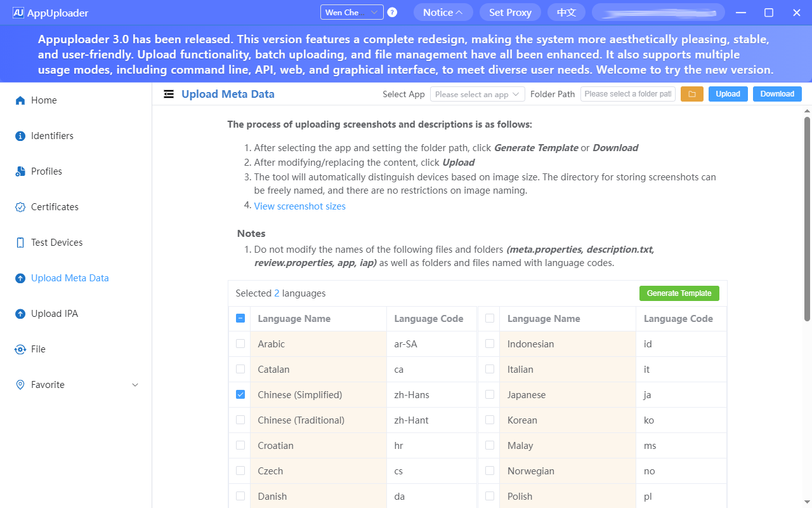The width and height of the screenshot is (812, 508).
Task: Click the help question mark icon
Action: 392,12
